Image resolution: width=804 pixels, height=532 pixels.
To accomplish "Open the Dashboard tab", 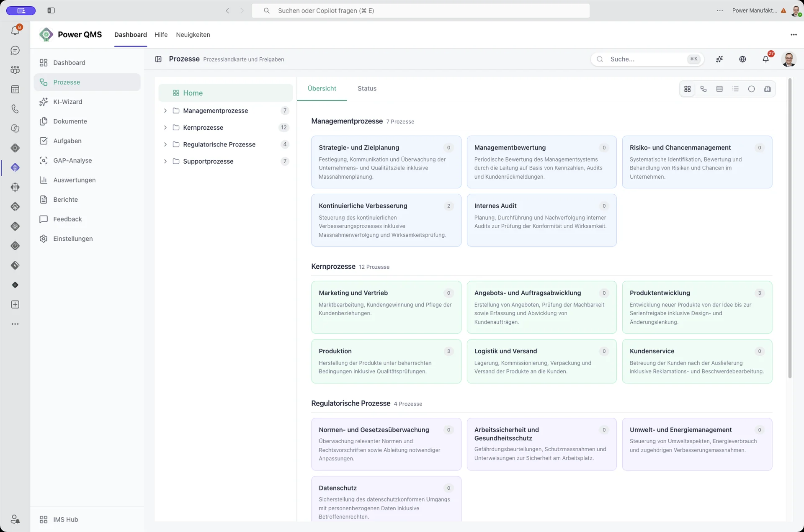I will point(130,35).
